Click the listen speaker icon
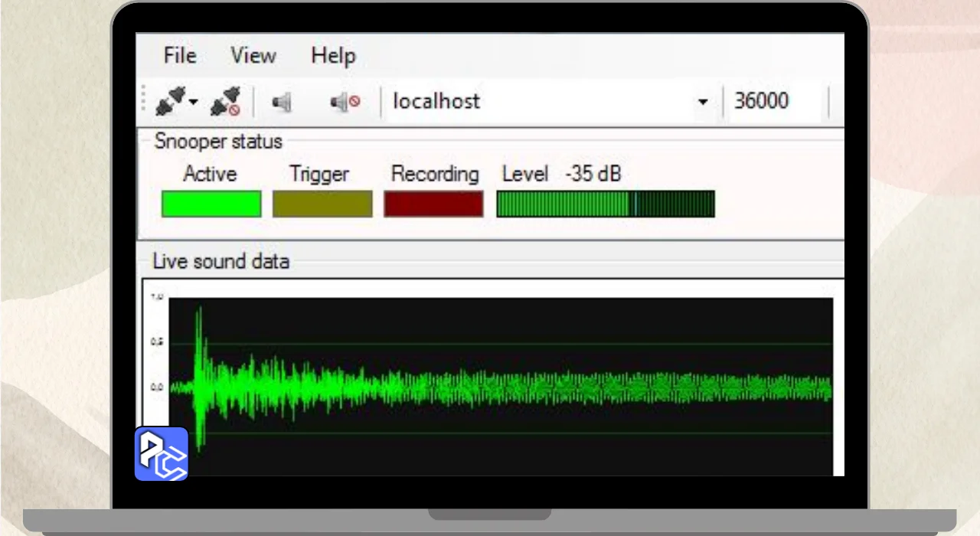980x536 pixels. (x=283, y=101)
